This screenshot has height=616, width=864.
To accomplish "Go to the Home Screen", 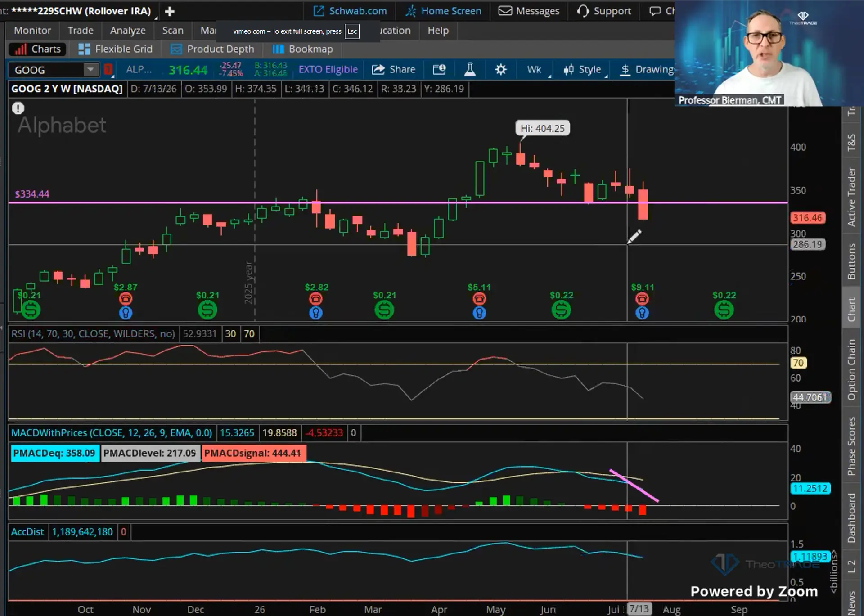I will coord(443,11).
